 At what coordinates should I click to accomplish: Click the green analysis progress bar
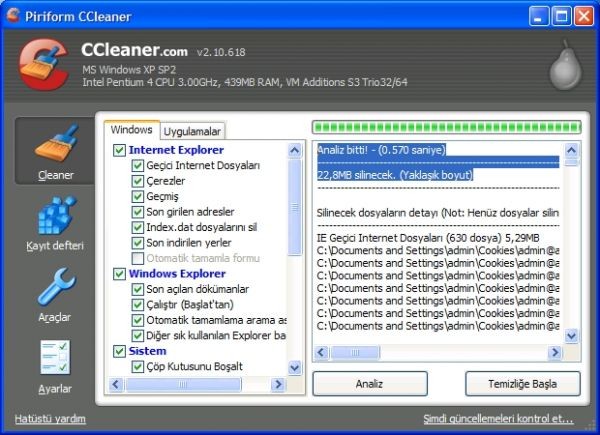coord(447,127)
